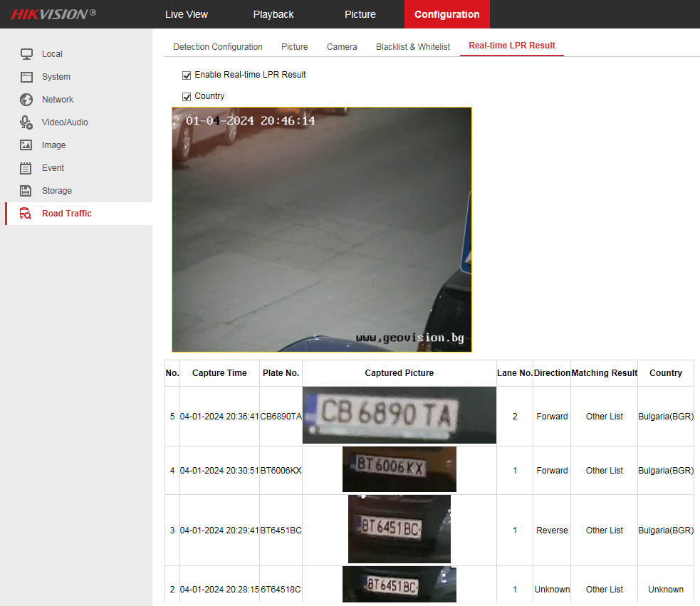This screenshot has height=606, width=700.
Task: Click the CB6890TA captured plate picture
Action: (399, 415)
